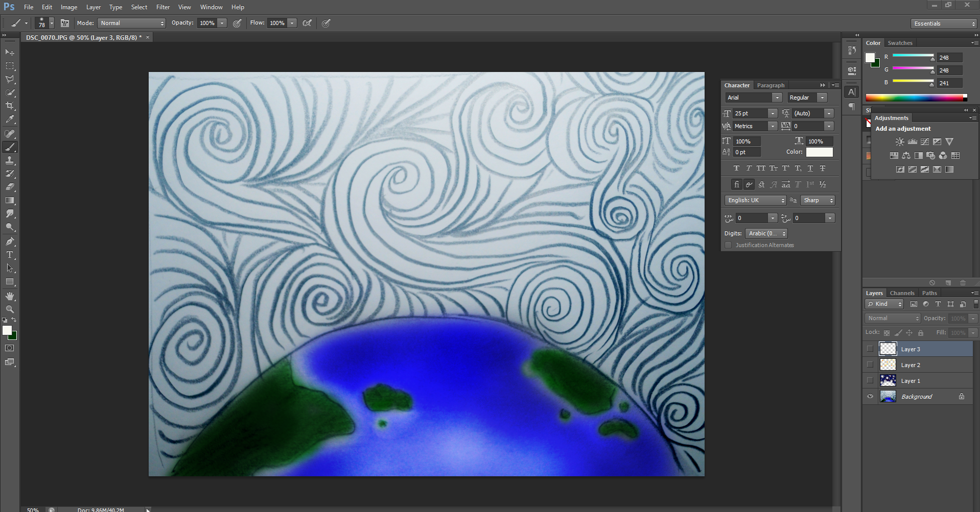980x512 pixels.
Task: Show Layer 3 visibility
Action: coord(870,349)
